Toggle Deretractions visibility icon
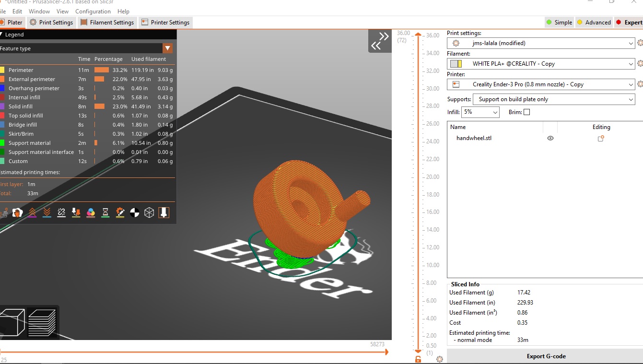This screenshot has height=364, width=643. [47, 212]
